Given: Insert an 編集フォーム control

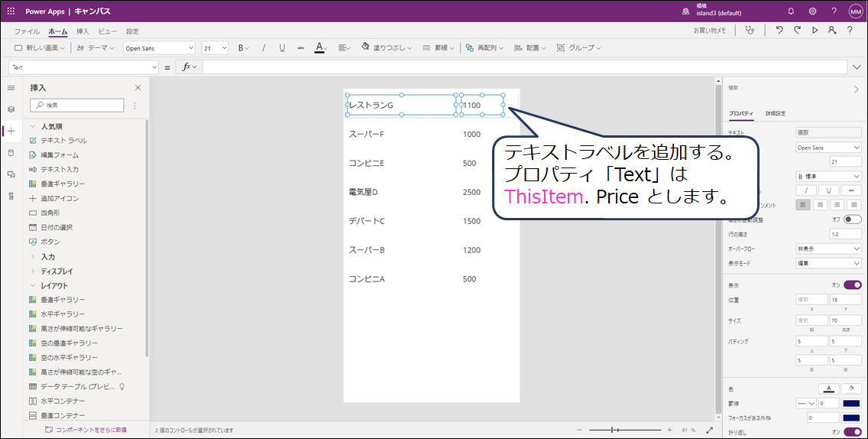Looking at the screenshot, I should tap(53, 155).
